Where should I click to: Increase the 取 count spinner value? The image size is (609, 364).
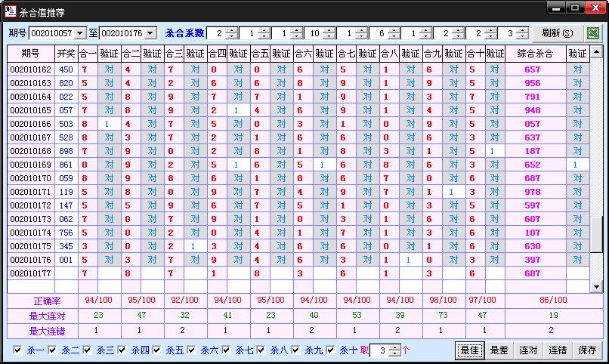tap(393, 347)
